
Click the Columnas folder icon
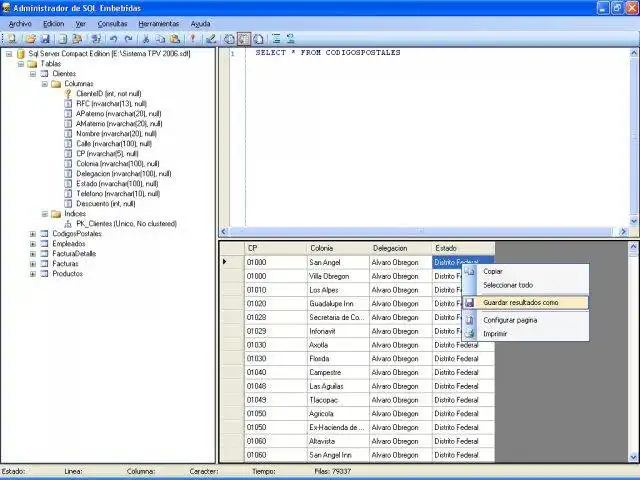pyautogui.click(x=56, y=84)
